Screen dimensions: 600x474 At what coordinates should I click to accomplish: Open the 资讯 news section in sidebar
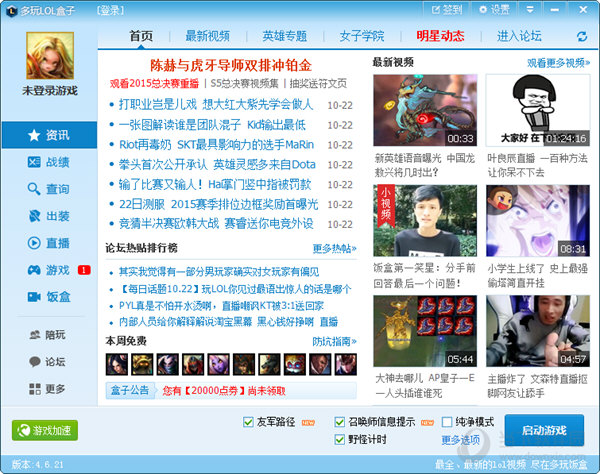click(49, 135)
